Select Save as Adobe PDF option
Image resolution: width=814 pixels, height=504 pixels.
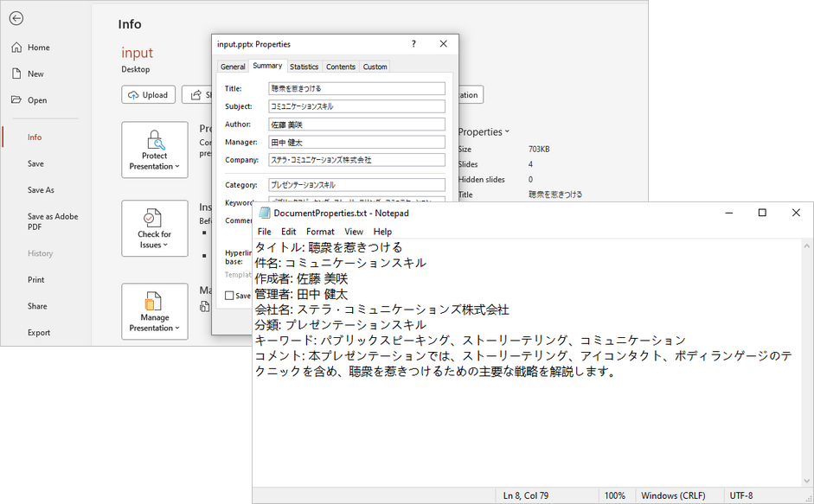point(53,221)
